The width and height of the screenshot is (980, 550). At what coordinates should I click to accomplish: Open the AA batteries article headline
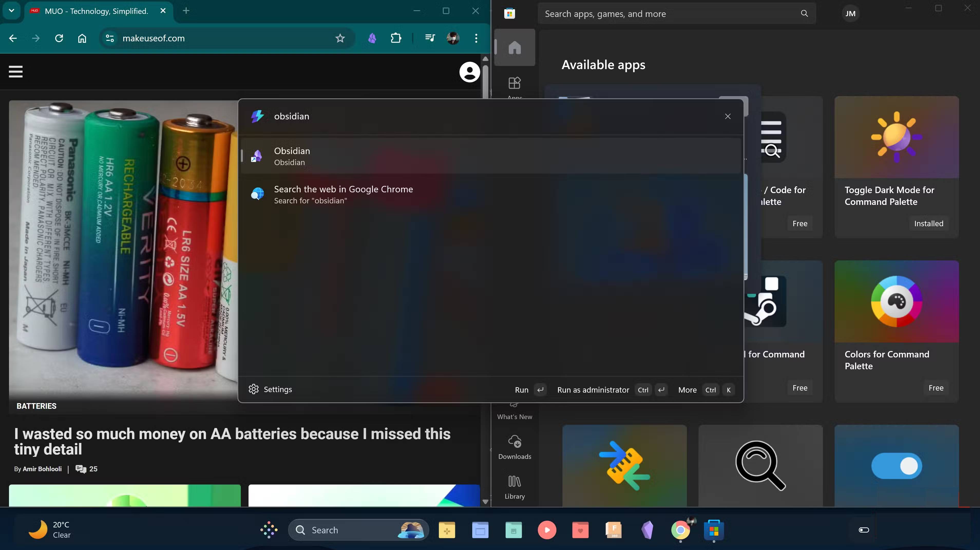pyautogui.click(x=232, y=441)
